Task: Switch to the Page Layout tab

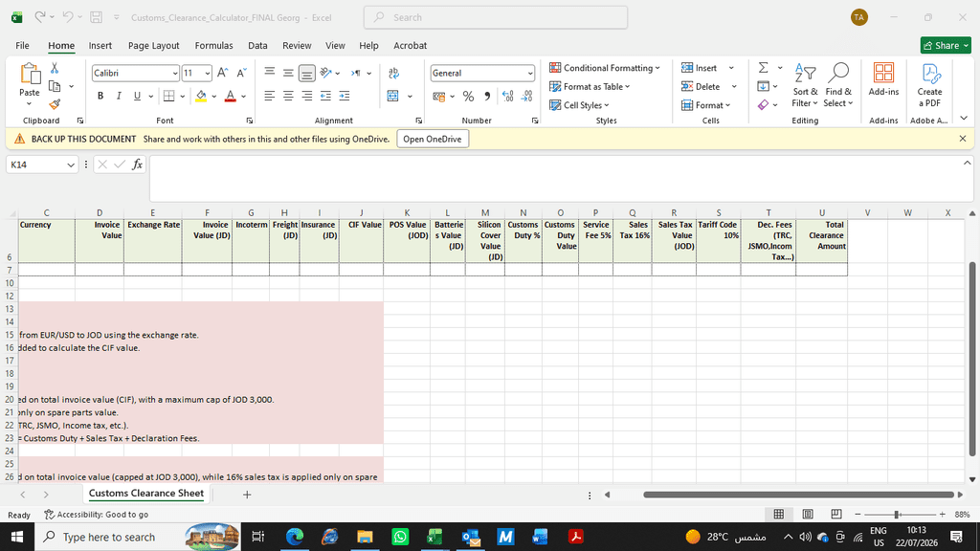Action: pyautogui.click(x=154, y=46)
